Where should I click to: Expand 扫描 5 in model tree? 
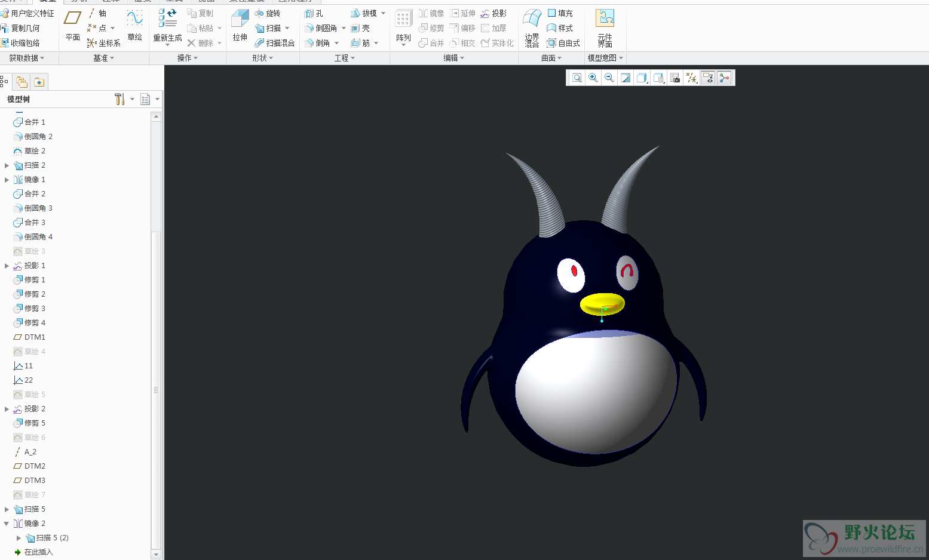tap(7, 509)
